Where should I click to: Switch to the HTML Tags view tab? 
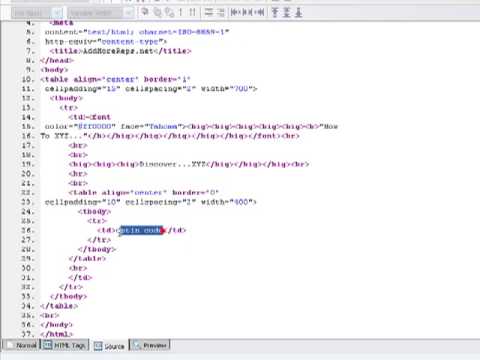[65, 345]
